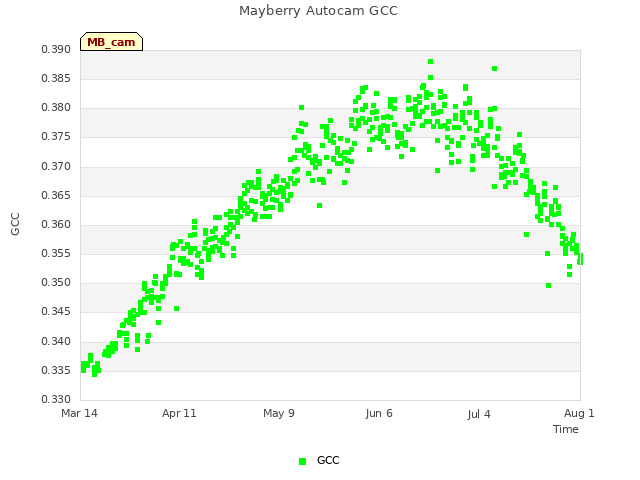Click the y-axis value 0.355
Viewport: 640px width, 480px height.
(x=56, y=253)
